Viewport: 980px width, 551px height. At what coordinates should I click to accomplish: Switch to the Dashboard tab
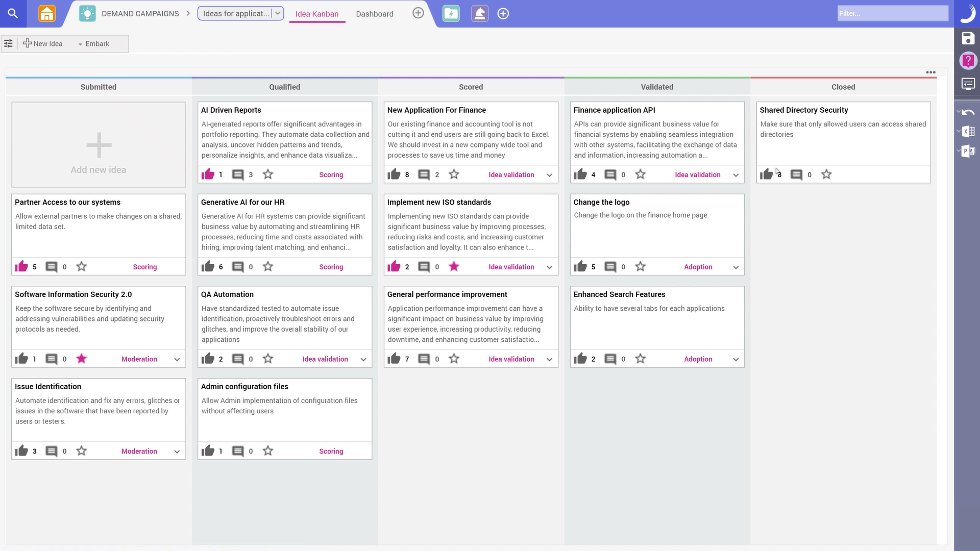[375, 14]
